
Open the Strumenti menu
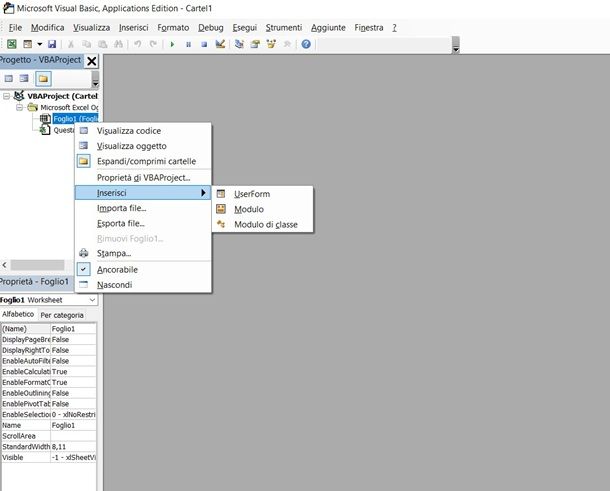click(x=284, y=28)
